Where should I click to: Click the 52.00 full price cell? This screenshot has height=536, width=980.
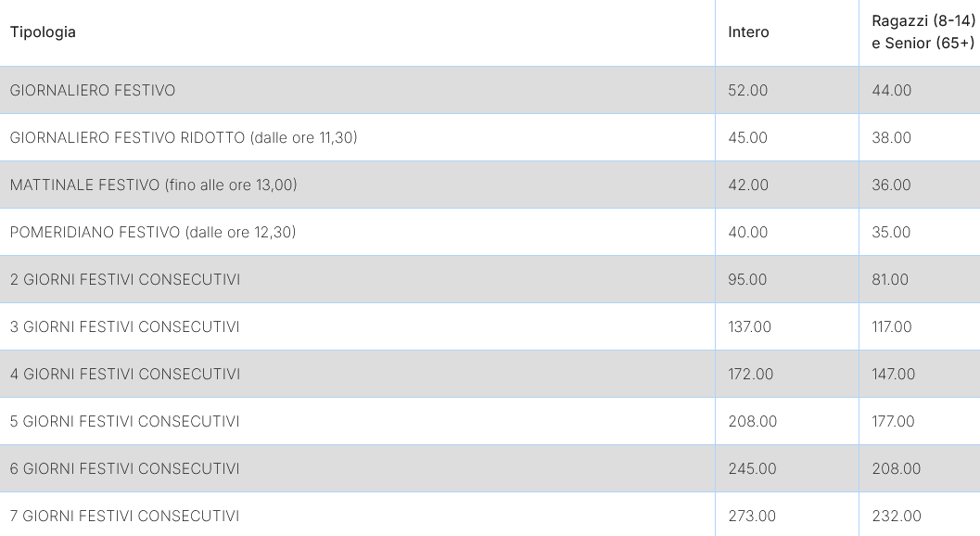click(x=747, y=90)
